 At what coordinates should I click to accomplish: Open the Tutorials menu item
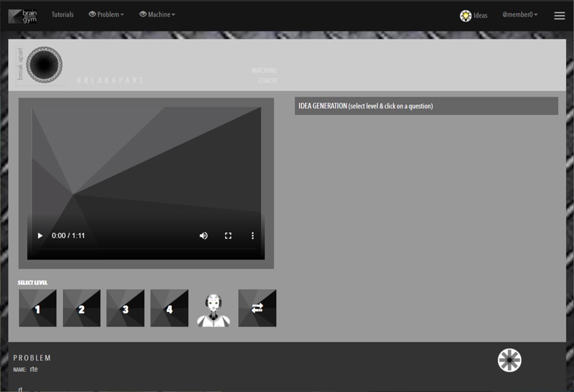click(x=62, y=14)
